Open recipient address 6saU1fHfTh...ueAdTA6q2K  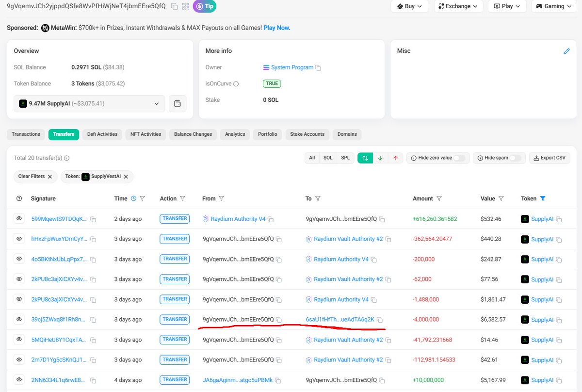point(340,319)
